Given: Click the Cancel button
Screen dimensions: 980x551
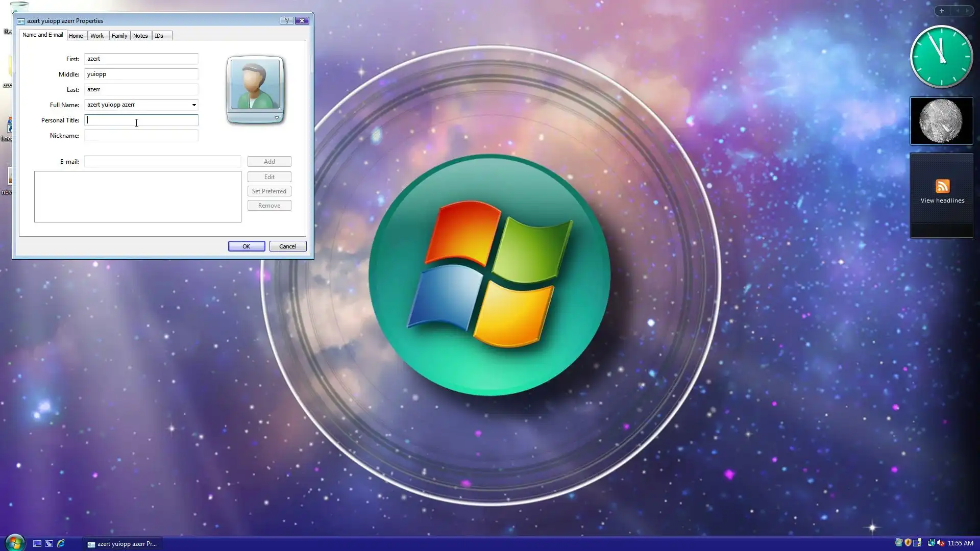Looking at the screenshot, I should tap(287, 246).
